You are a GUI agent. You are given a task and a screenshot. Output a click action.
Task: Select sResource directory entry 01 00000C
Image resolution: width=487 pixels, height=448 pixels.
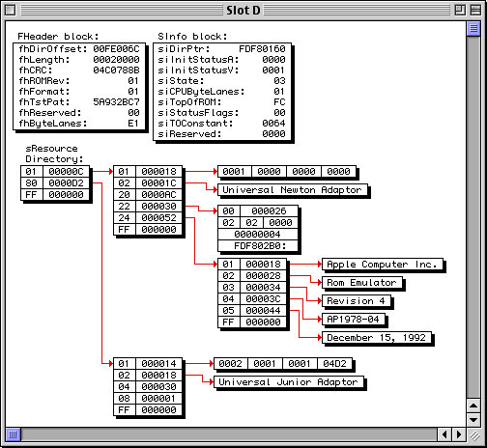55,172
